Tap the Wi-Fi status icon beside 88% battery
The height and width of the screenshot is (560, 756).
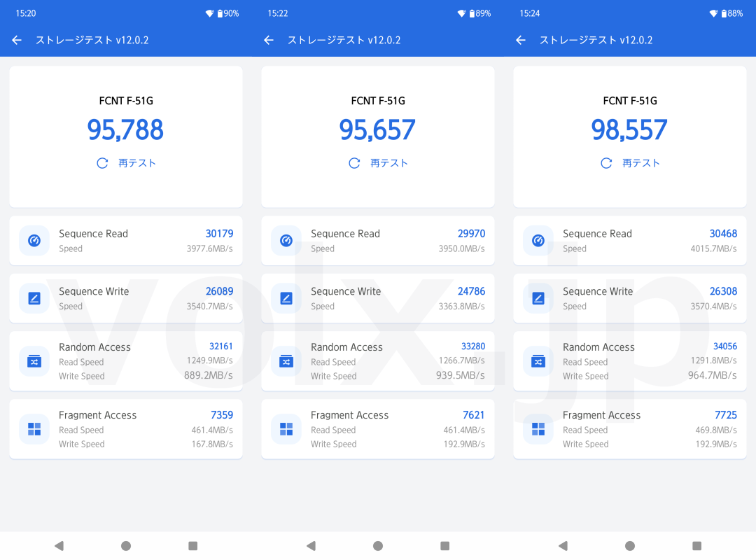713,13
